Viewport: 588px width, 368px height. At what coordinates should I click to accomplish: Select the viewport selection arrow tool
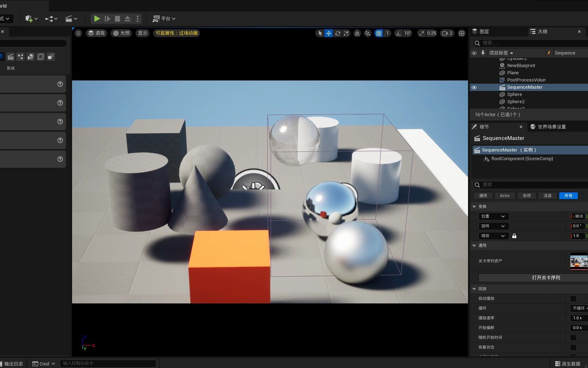point(320,33)
